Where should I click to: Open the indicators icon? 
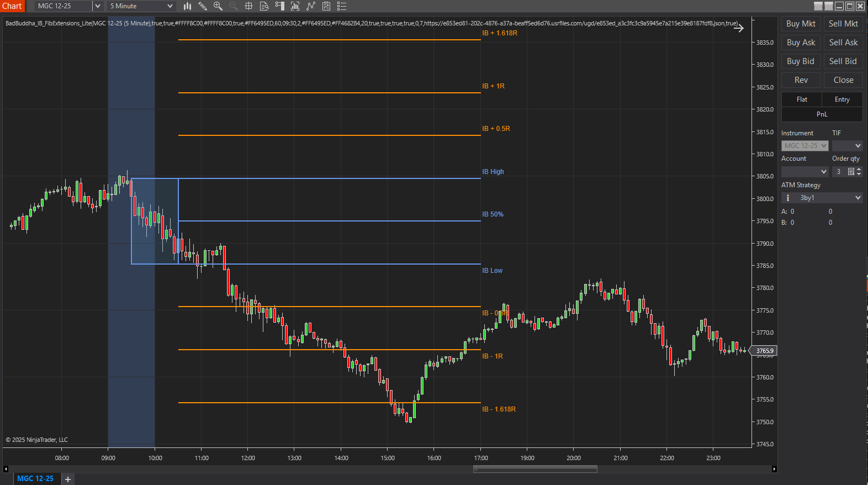pyautogui.click(x=311, y=6)
